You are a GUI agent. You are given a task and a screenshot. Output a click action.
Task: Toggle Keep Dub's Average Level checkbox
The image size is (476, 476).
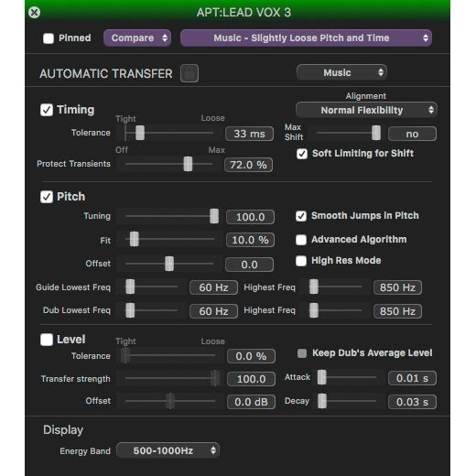[x=302, y=353]
